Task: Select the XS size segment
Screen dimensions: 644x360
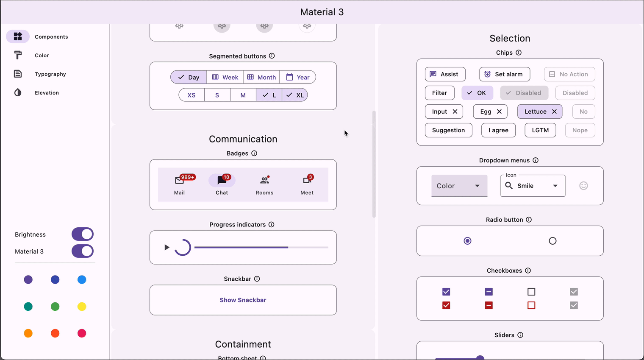Action: pyautogui.click(x=192, y=95)
